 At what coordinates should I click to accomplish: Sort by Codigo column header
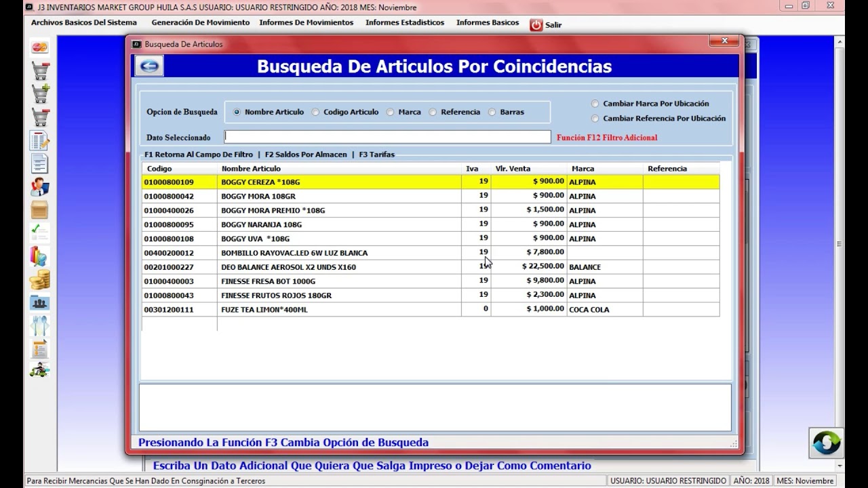pos(180,169)
